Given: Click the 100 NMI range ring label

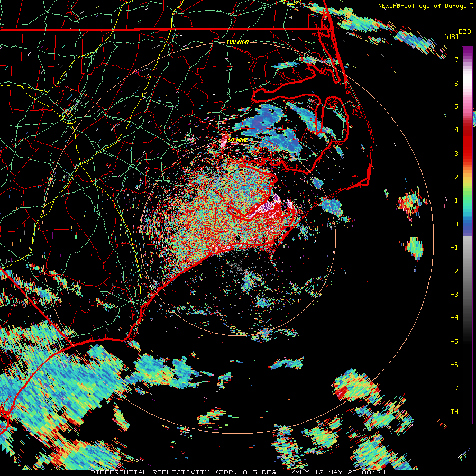Looking at the screenshot, I should tap(237, 42).
